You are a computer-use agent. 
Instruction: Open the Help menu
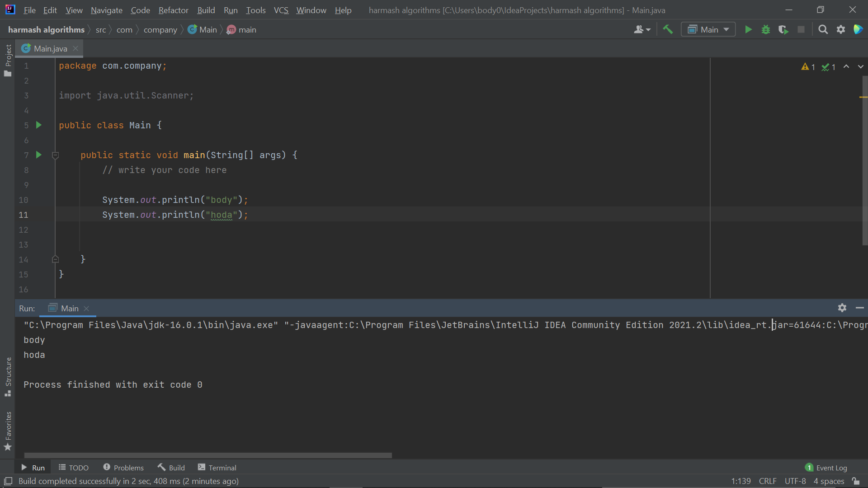click(343, 10)
